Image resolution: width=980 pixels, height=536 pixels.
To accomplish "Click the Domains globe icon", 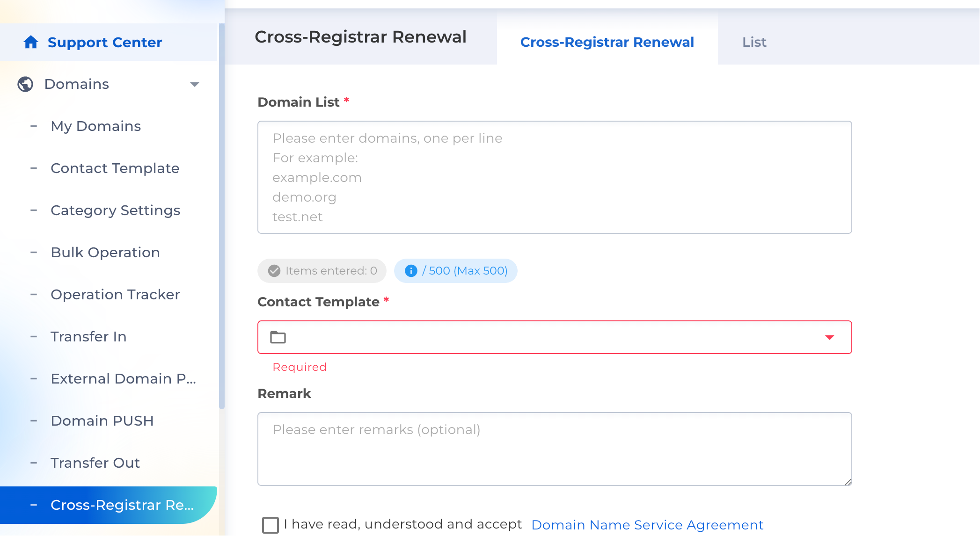I will pos(25,84).
